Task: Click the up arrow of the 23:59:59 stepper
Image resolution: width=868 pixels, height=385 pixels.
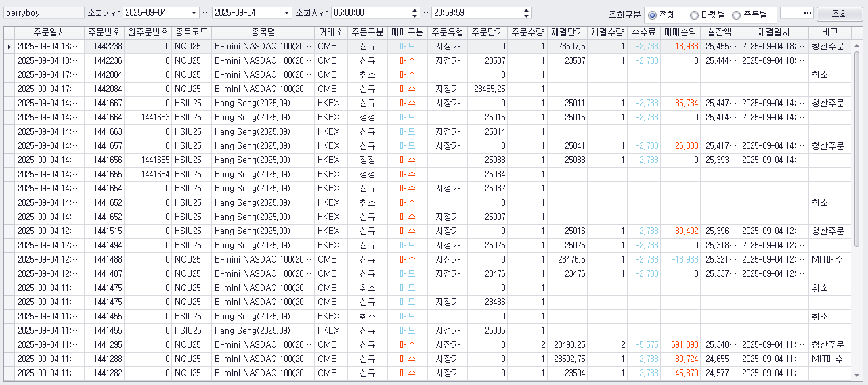Action: (527, 10)
